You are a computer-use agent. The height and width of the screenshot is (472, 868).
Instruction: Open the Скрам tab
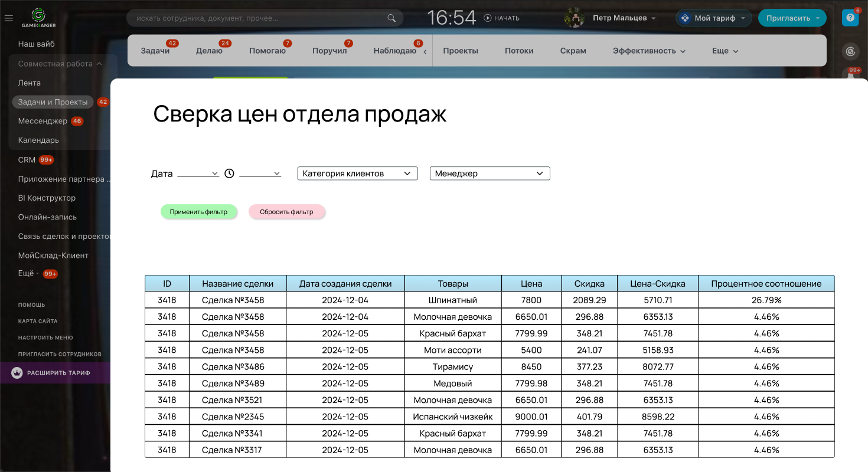point(573,51)
